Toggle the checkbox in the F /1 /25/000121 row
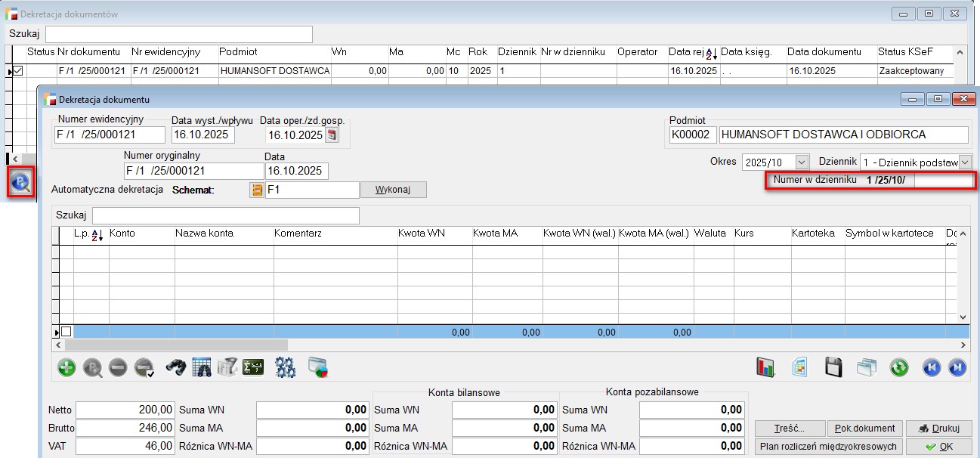 click(19, 71)
